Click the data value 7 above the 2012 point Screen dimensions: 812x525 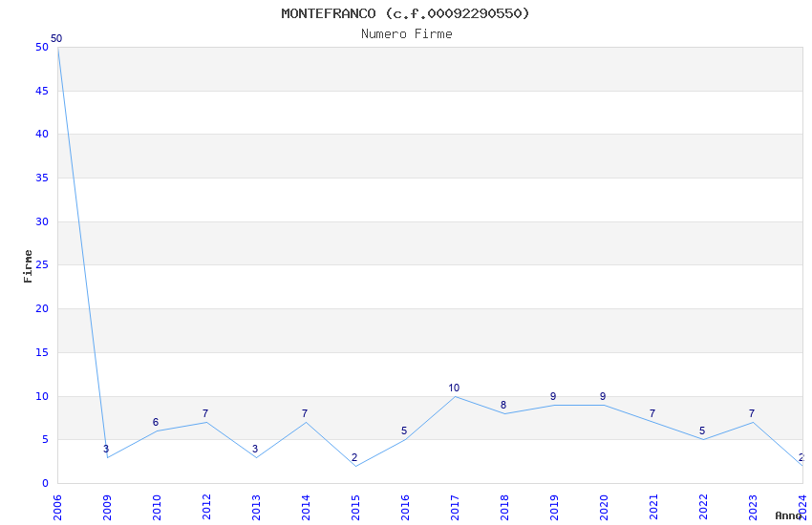tap(205, 413)
